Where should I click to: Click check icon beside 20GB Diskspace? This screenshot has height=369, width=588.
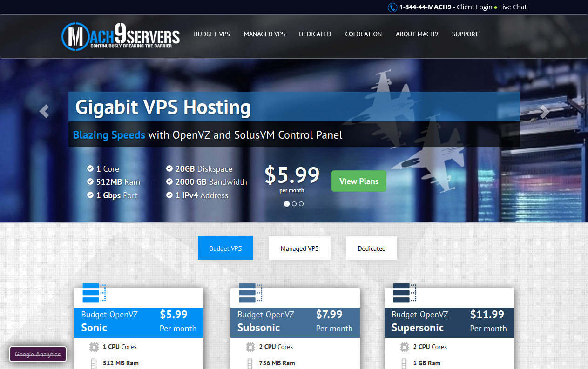point(169,168)
